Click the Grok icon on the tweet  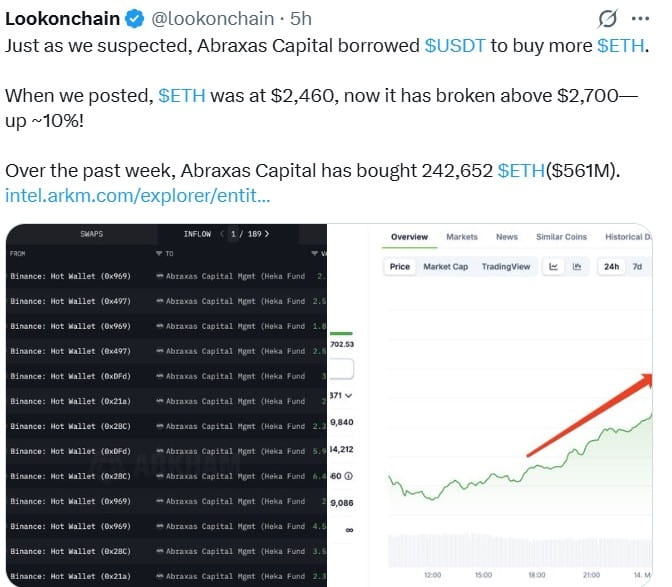coord(606,19)
